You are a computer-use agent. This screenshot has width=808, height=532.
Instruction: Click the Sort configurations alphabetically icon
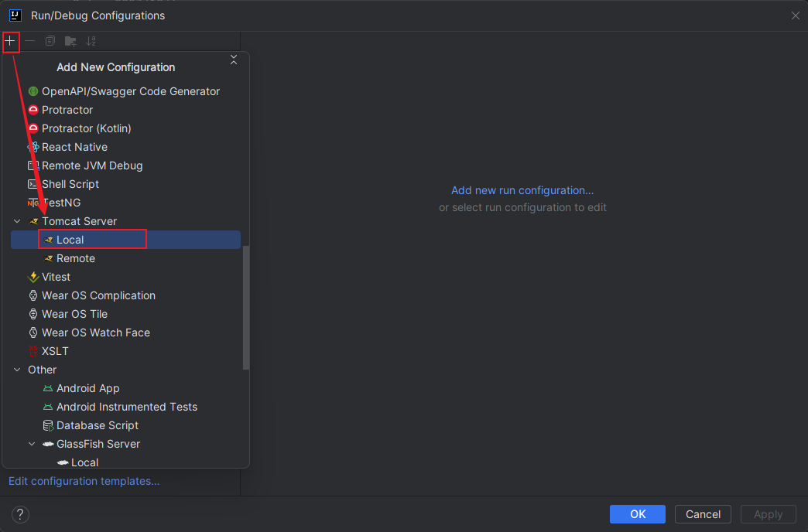click(x=91, y=41)
